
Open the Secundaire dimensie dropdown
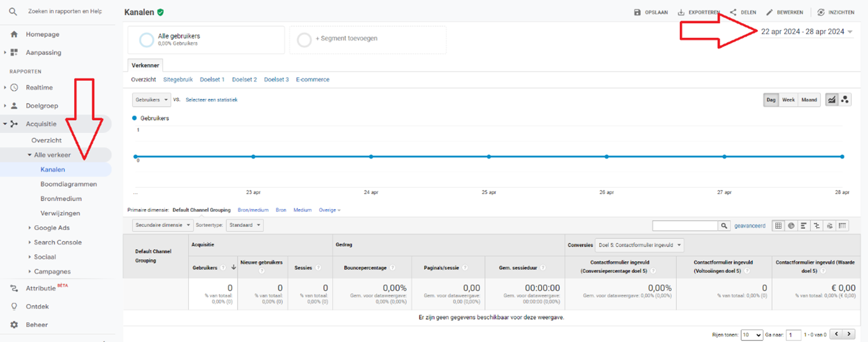pos(162,225)
